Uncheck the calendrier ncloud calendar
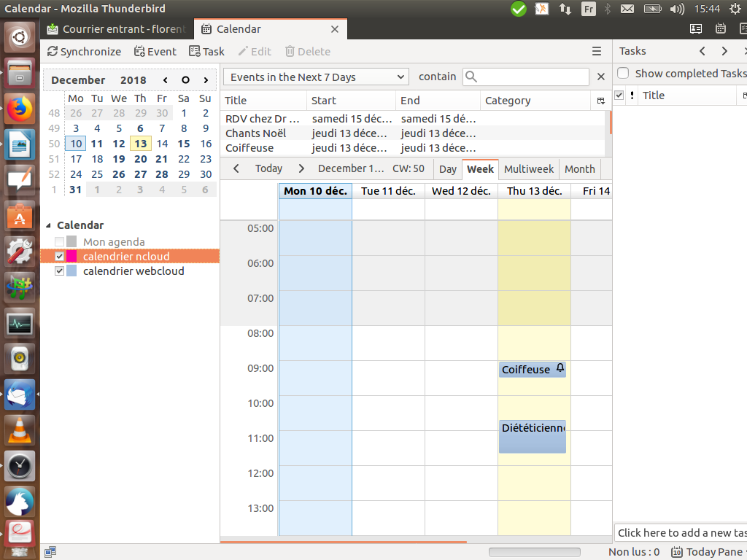This screenshot has width=747, height=560. point(60,257)
